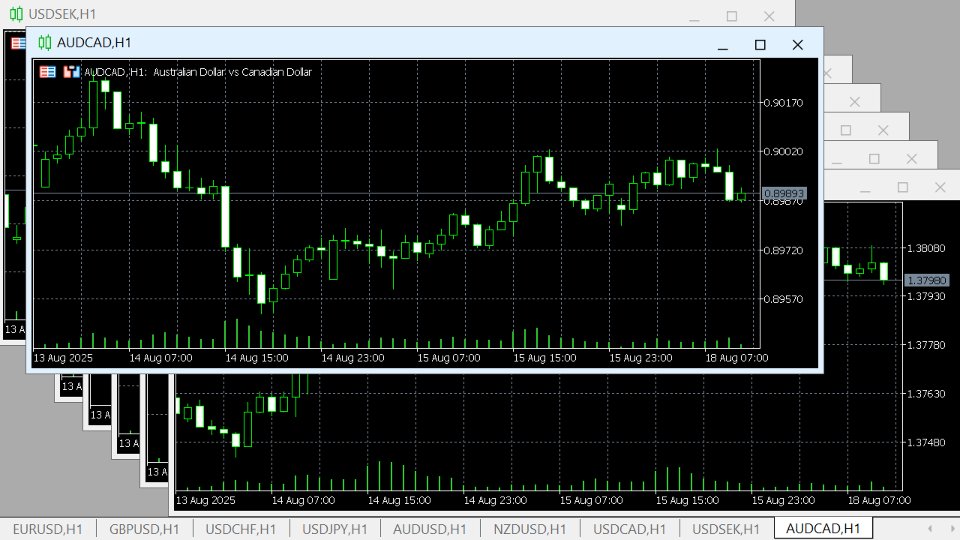Bring up the USDSEK,H1 chart tab
Screen dimensions: 960x540
click(726, 529)
